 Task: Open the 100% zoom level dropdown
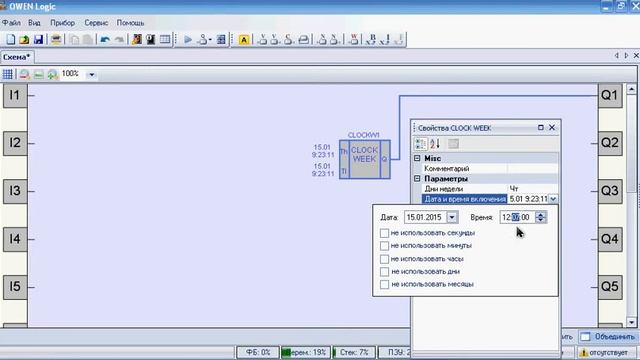pos(91,75)
